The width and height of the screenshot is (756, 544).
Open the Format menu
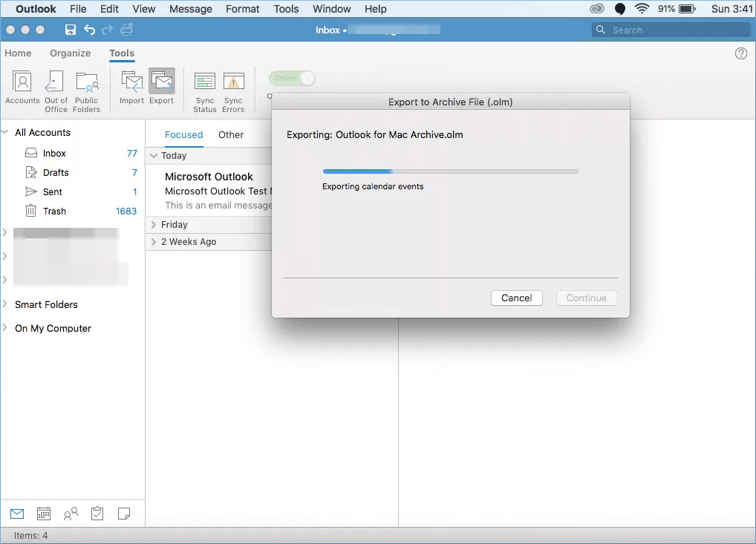point(243,9)
